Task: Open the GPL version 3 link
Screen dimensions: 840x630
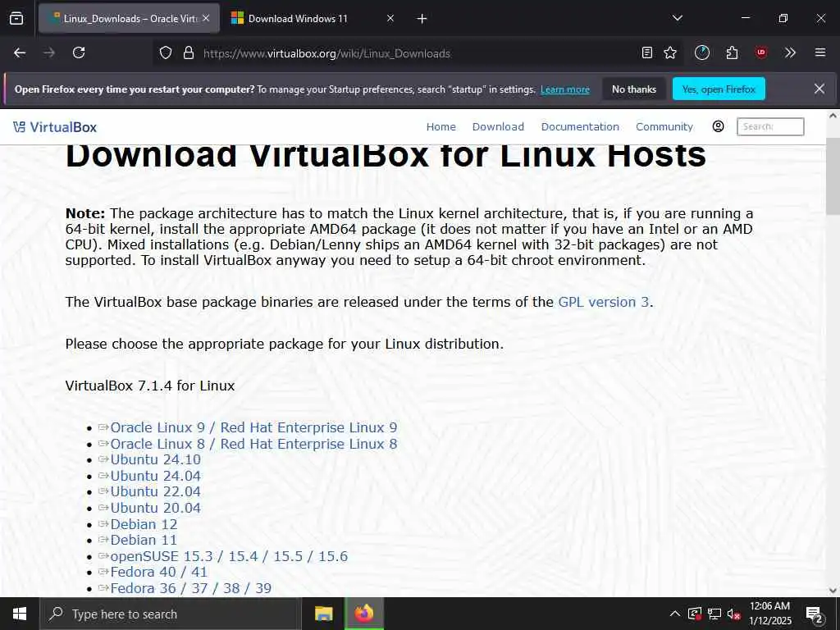Action: point(603,302)
